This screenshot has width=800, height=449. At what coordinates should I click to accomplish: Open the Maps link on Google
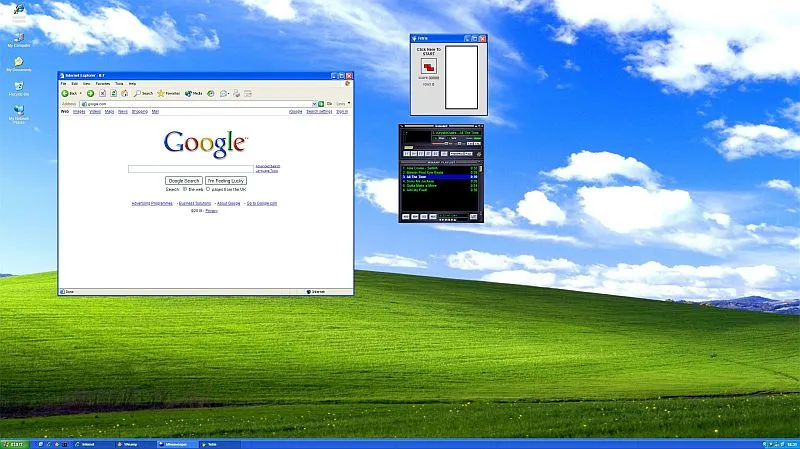(x=109, y=112)
